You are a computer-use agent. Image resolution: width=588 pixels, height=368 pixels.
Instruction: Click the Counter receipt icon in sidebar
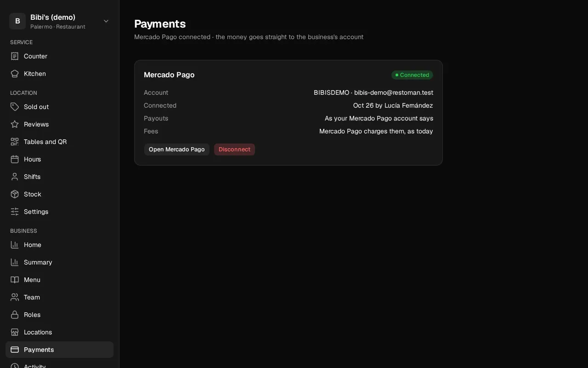point(15,56)
